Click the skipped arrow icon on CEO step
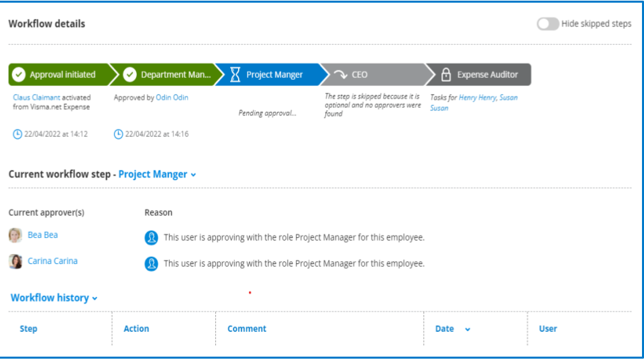This screenshot has height=362, width=644. pyautogui.click(x=340, y=74)
